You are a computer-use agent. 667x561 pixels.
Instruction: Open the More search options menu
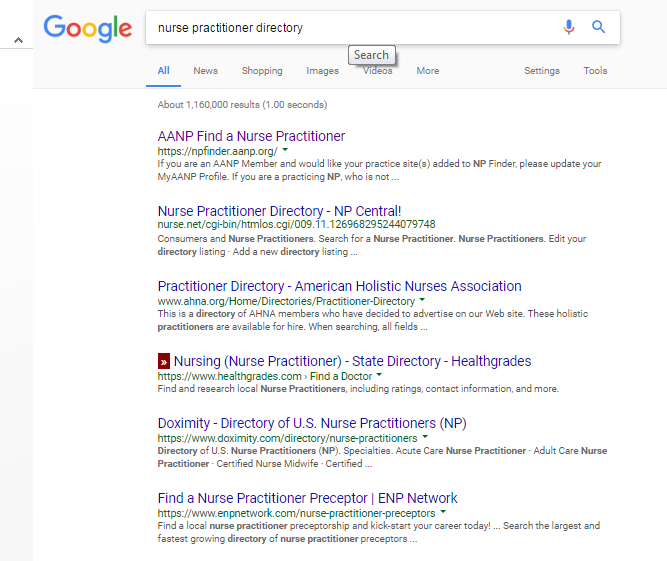[x=428, y=71]
